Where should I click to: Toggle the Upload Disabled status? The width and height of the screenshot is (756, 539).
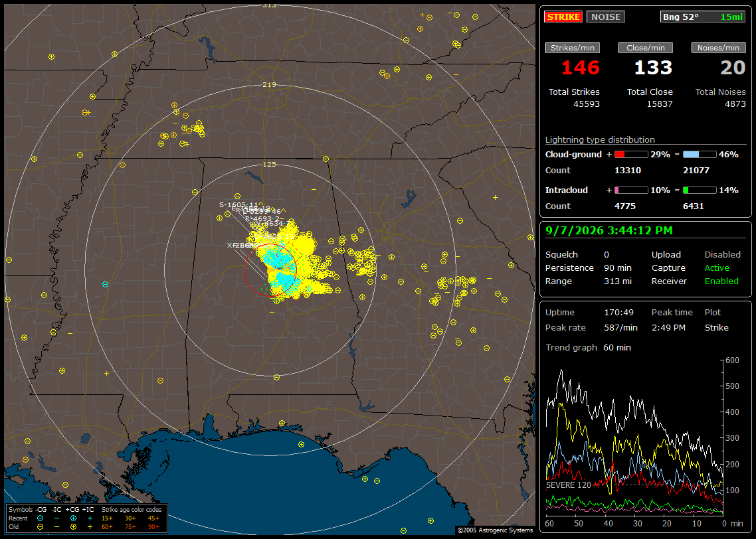[x=722, y=254]
